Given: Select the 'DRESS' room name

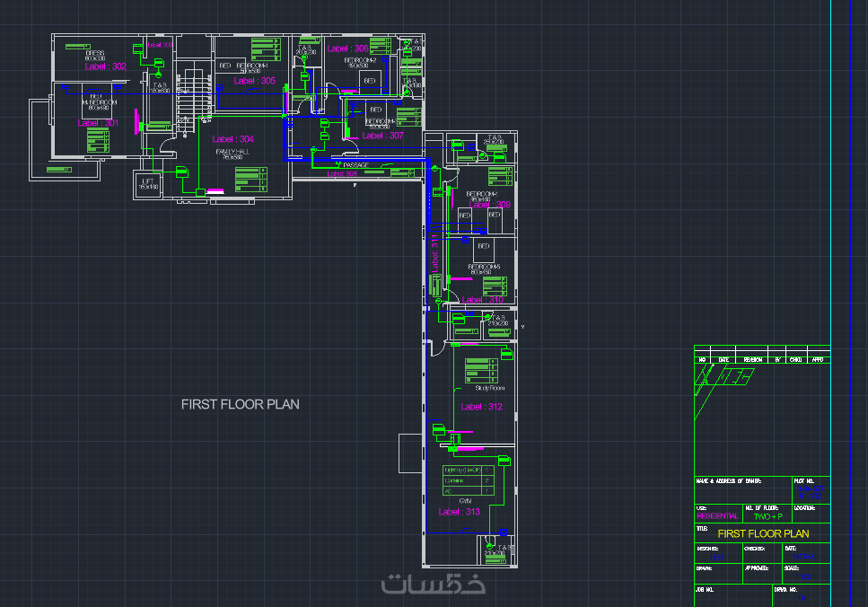Looking at the screenshot, I should [95, 53].
